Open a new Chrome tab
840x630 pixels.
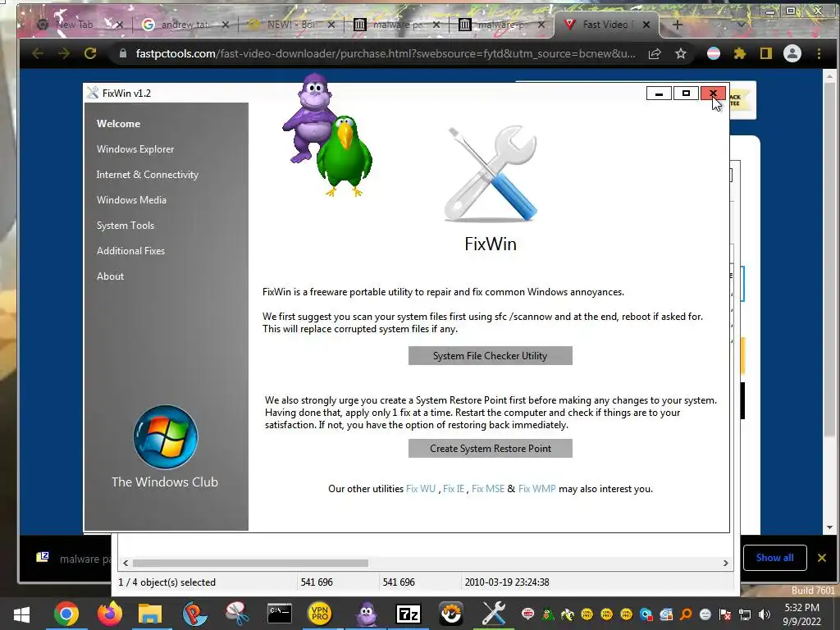677,25
